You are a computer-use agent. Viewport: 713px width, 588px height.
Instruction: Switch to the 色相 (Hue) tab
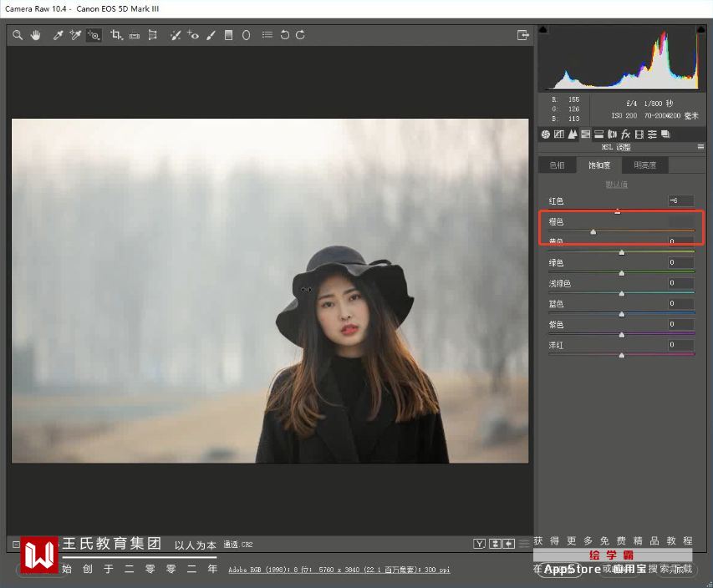click(x=557, y=165)
